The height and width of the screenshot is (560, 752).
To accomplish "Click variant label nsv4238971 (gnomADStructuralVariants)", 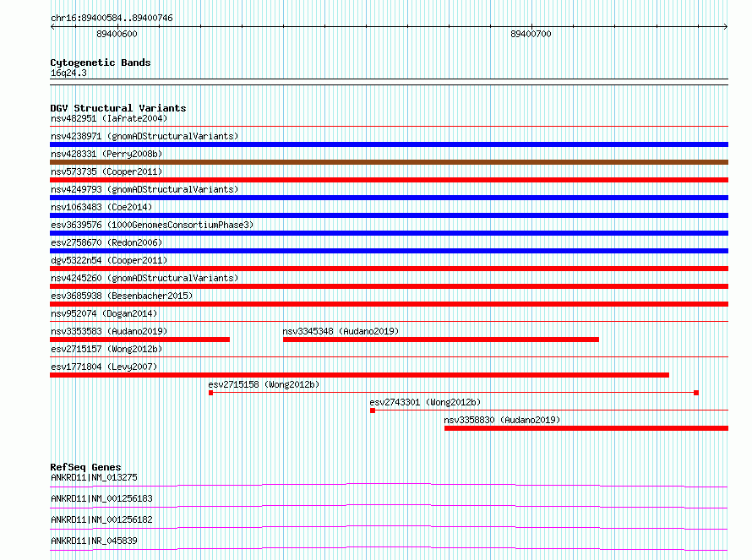I will click(x=144, y=136).
